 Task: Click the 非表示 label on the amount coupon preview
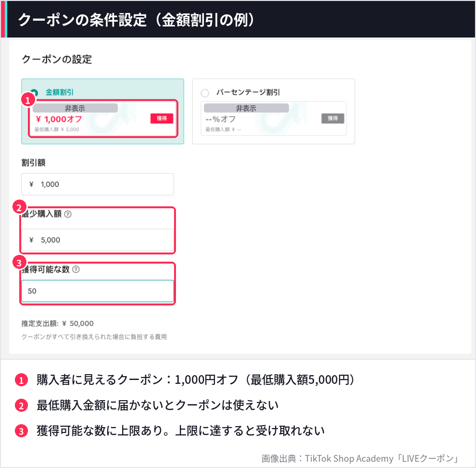pyautogui.click(x=75, y=108)
